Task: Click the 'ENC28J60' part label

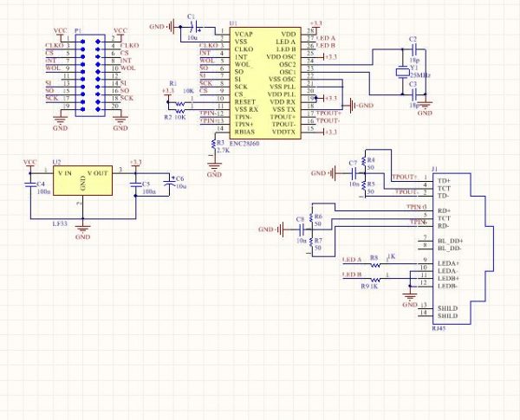Action: pyautogui.click(x=244, y=144)
